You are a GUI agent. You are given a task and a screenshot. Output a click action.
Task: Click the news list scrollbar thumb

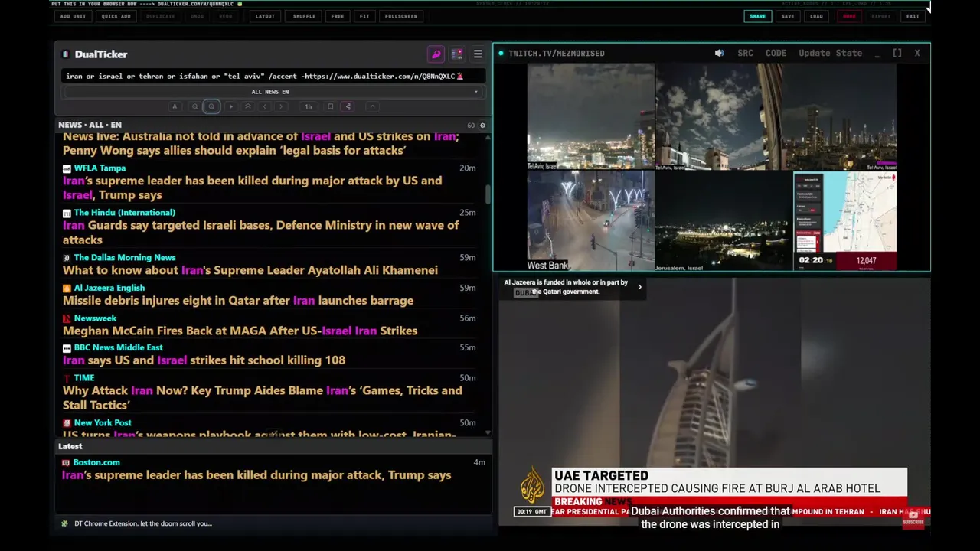(488, 193)
